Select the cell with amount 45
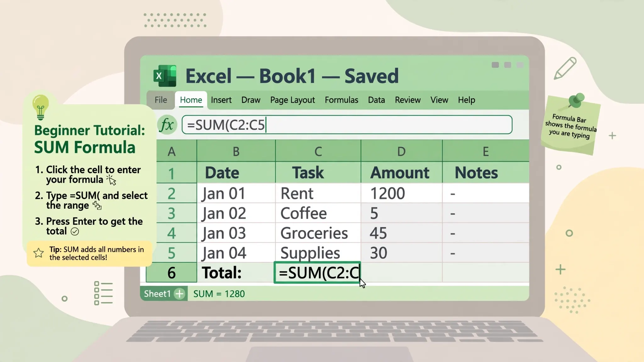Image resolution: width=644 pixels, height=362 pixels. point(402,233)
